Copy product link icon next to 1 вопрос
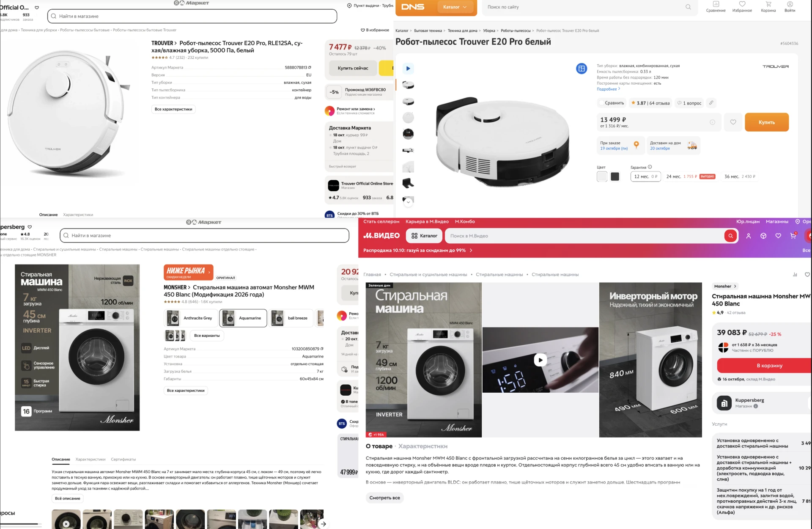Image resolution: width=812 pixels, height=529 pixels. (711, 103)
